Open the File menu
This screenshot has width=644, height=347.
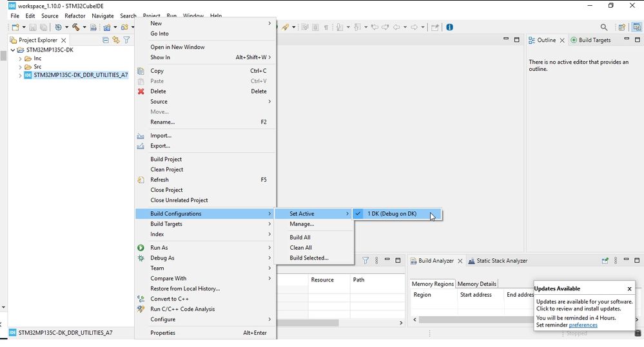(x=15, y=16)
